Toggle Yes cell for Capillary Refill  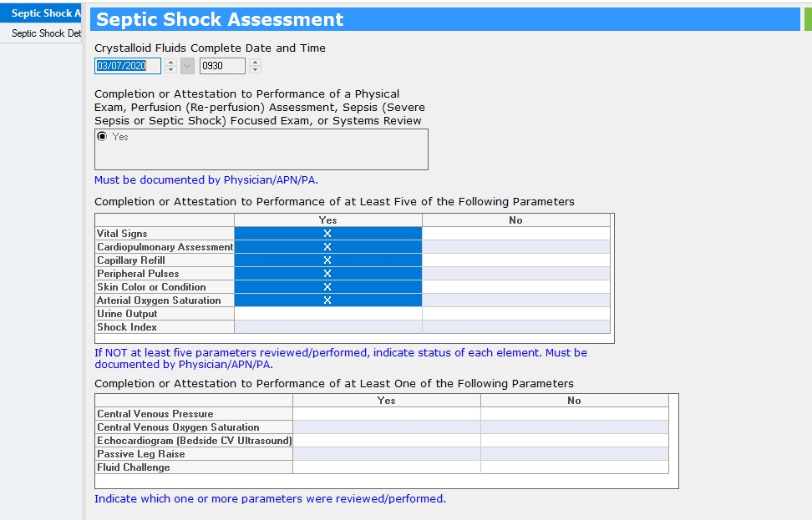click(x=327, y=260)
